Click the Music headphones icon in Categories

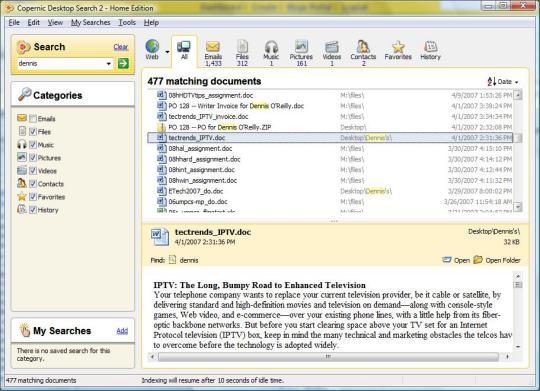pos(22,144)
